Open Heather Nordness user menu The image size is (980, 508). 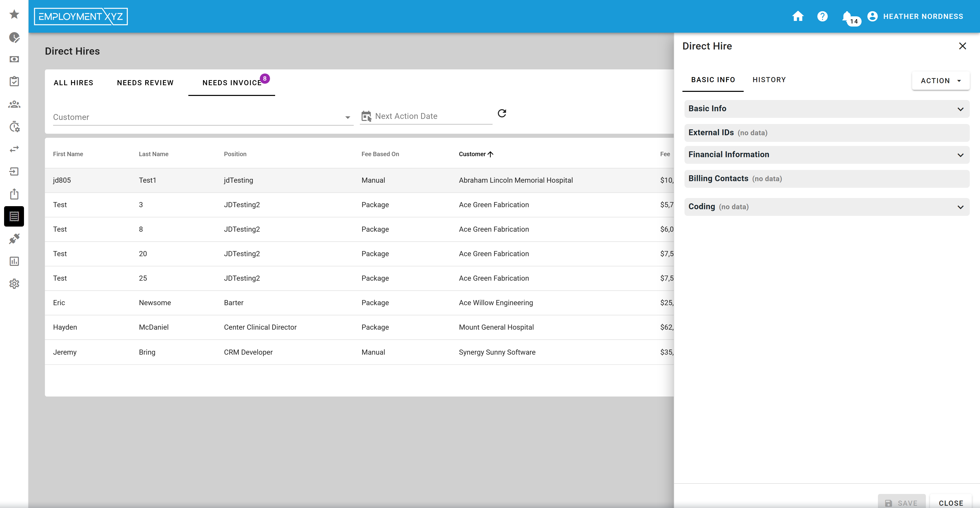pos(915,16)
